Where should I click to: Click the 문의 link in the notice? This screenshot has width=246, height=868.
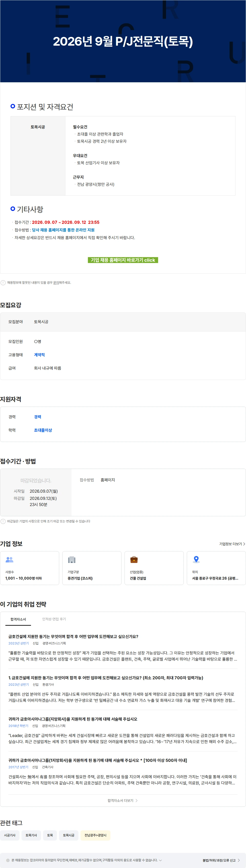(x=56, y=283)
